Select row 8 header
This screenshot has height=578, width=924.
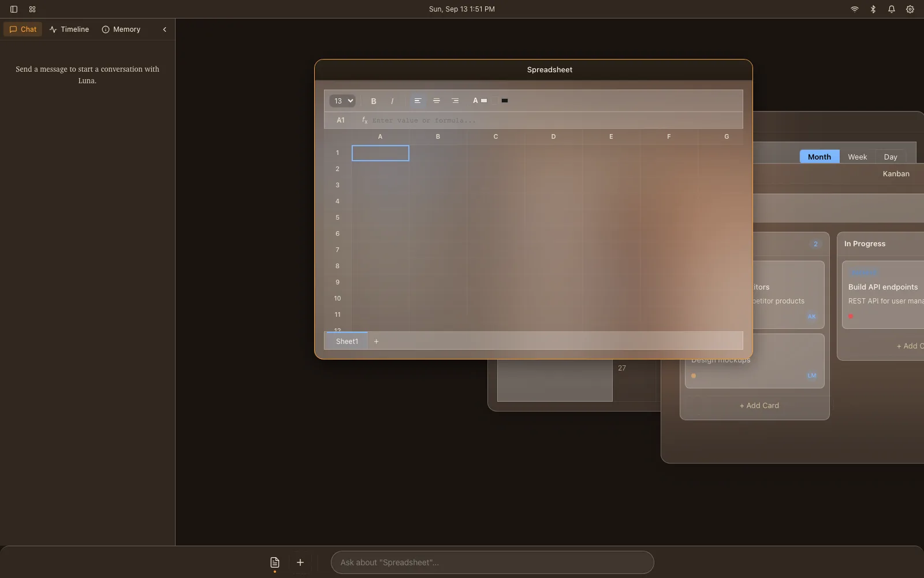point(337,266)
